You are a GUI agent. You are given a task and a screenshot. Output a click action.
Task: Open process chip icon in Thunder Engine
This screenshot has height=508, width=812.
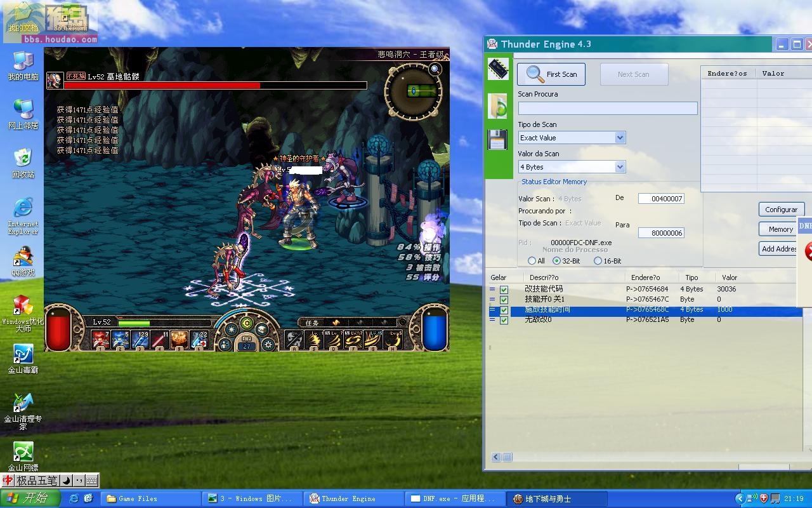tap(498, 69)
